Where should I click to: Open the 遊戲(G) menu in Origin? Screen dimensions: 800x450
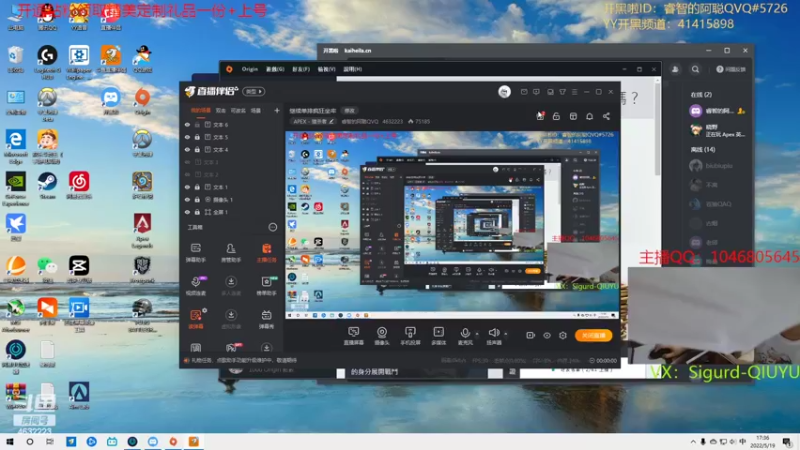click(275, 69)
